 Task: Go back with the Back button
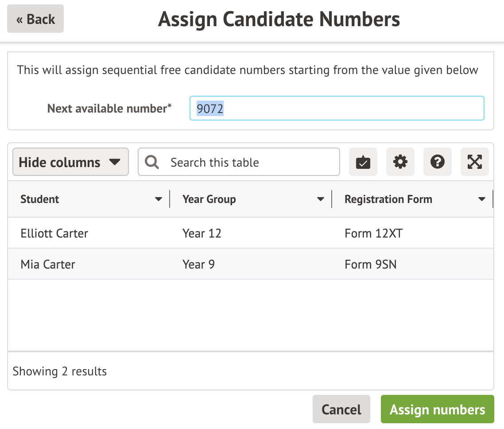coord(35,19)
